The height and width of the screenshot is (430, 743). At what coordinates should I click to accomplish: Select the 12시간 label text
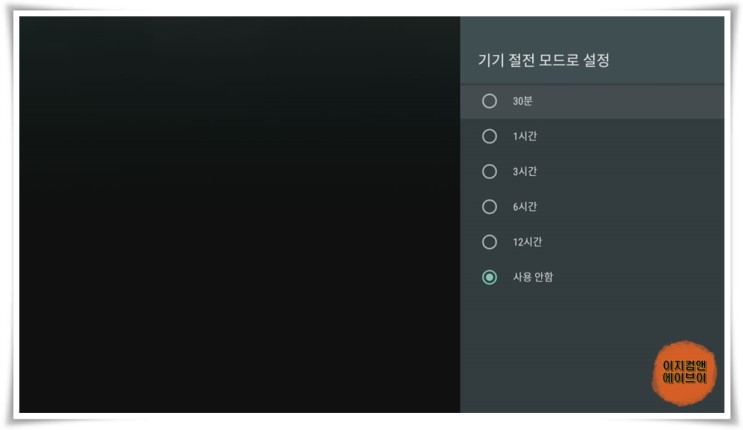(x=527, y=242)
